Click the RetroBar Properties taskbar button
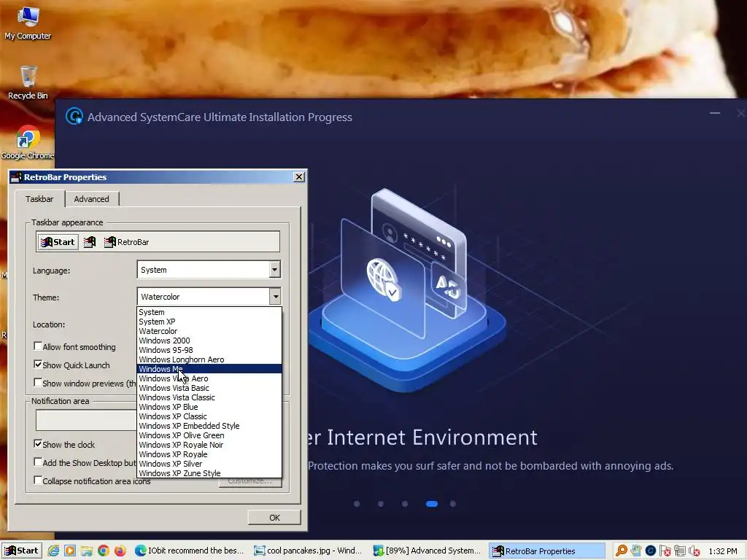747x560 pixels. tap(546, 551)
